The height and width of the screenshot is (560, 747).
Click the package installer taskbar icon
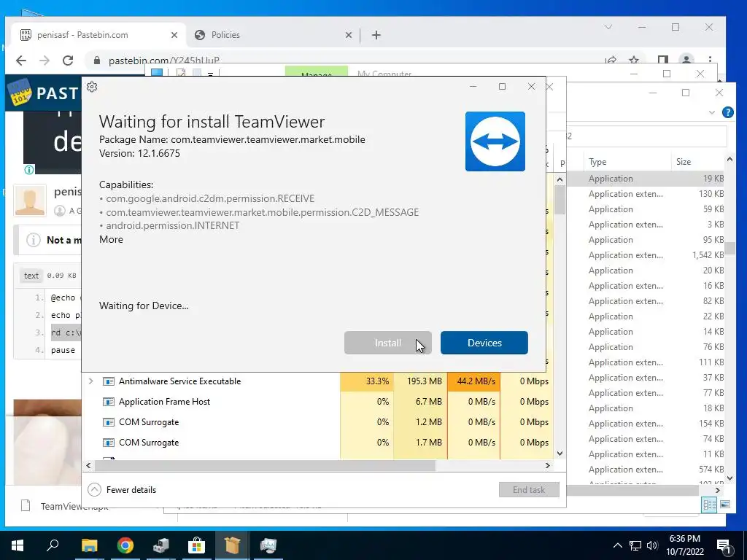(x=232, y=545)
